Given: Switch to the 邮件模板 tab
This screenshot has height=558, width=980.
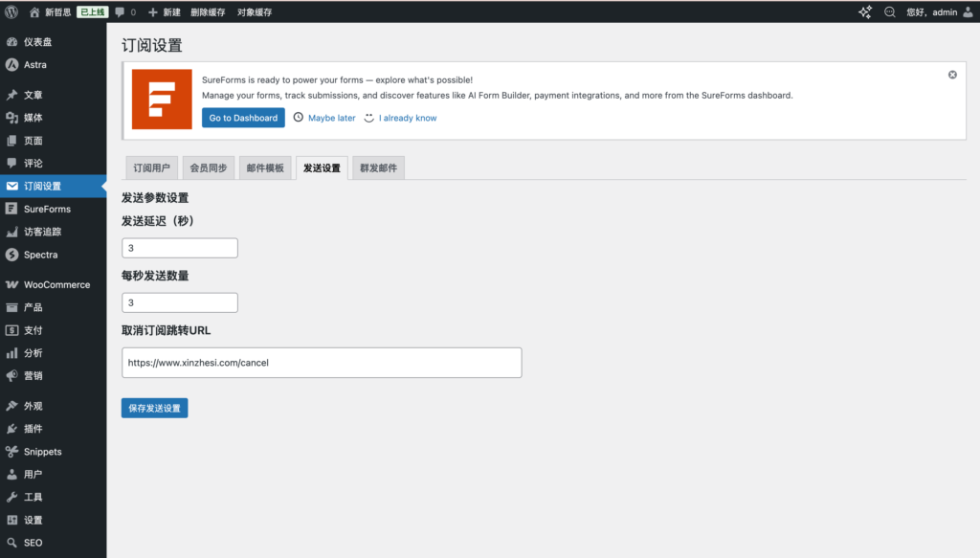Looking at the screenshot, I should point(265,168).
